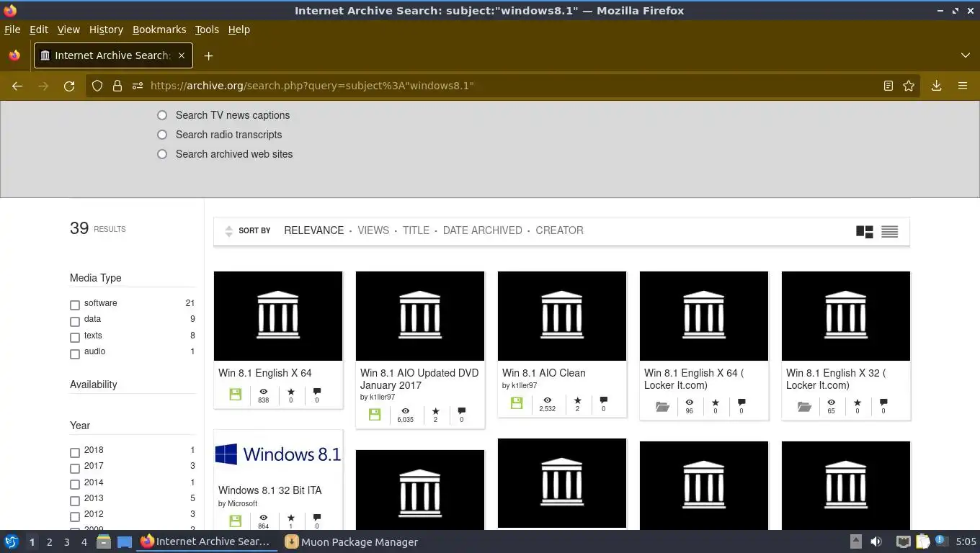Click the software disk icon under Win 8.1 AIO Clean
The height and width of the screenshot is (553, 980).
pos(517,403)
